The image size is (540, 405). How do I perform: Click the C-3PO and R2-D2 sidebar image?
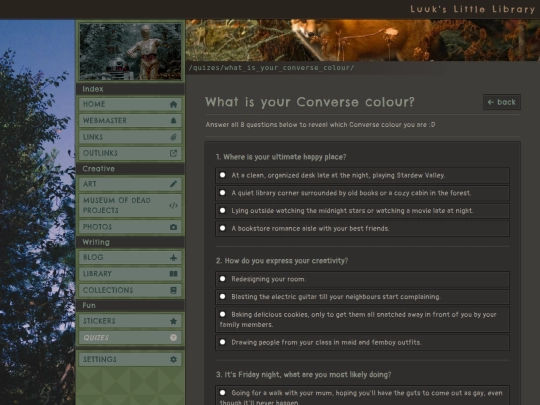point(130,51)
